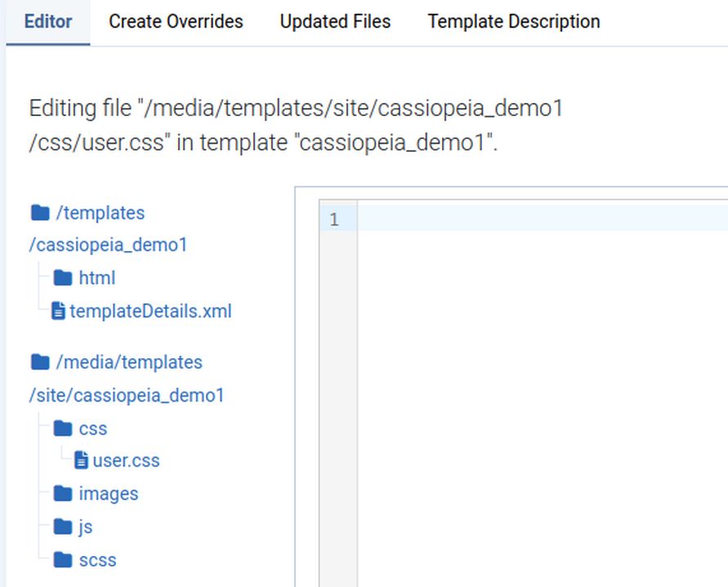Screen dimensions: 728x587
Task: Click the css folder icon
Action: [x=63, y=429]
